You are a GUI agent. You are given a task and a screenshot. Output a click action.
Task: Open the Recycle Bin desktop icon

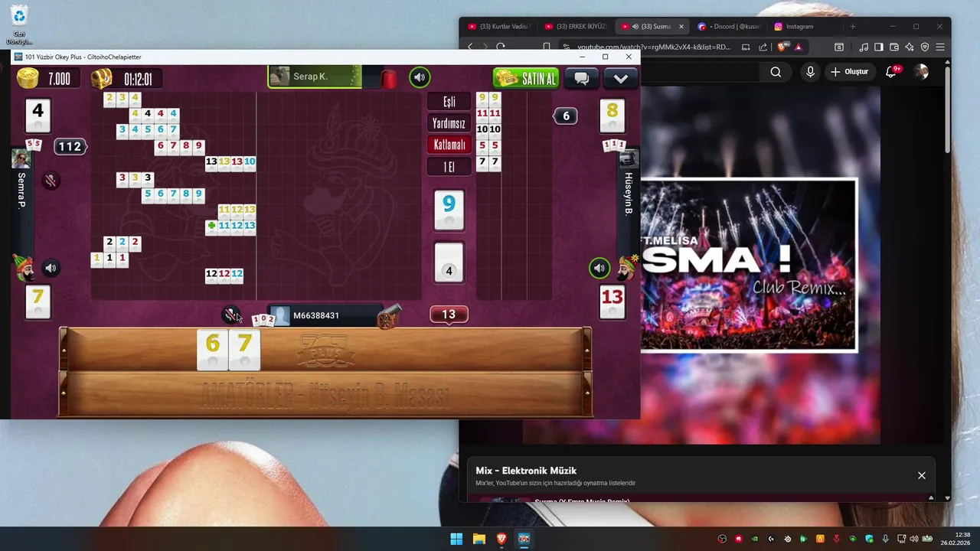point(19,25)
